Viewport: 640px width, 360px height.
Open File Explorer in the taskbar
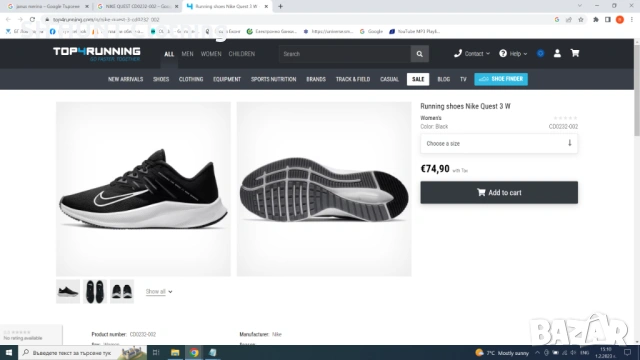175,352
